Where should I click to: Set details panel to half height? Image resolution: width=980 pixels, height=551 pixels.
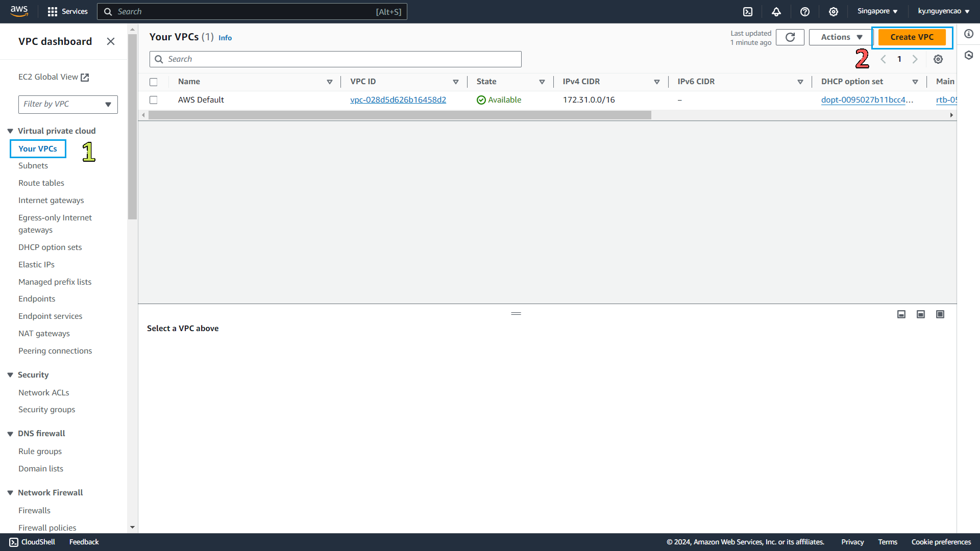[x=921, y=314]
